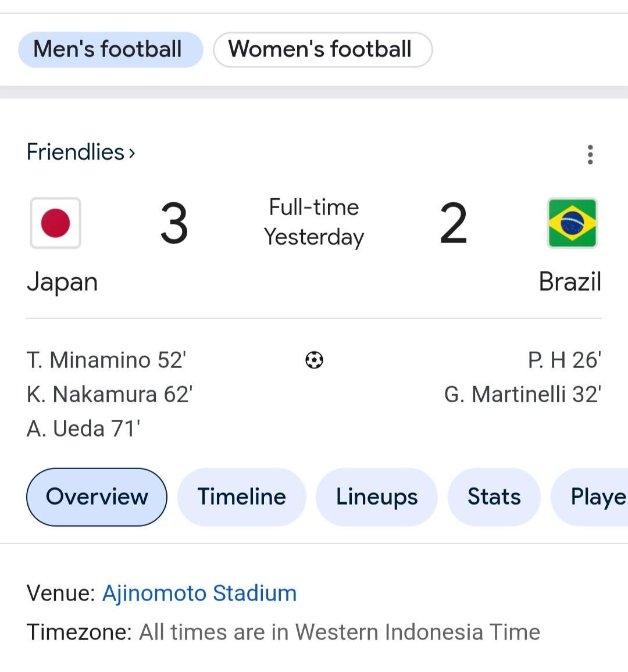Click the Brazil flag icon

tap(572, 223)
